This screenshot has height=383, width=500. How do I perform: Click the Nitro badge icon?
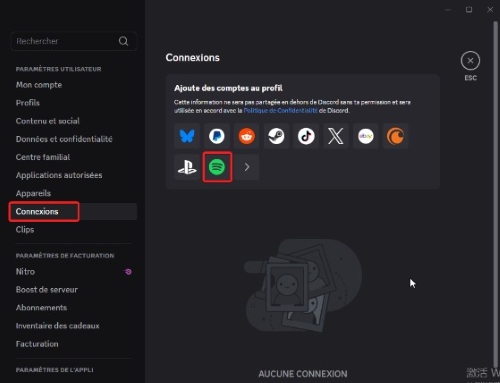point(128,272)
